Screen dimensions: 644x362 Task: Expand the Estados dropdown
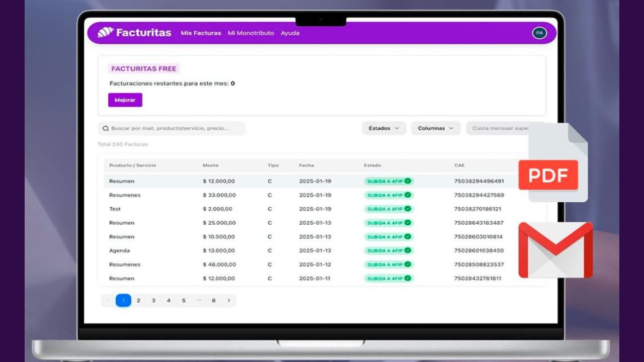point(384,128)
